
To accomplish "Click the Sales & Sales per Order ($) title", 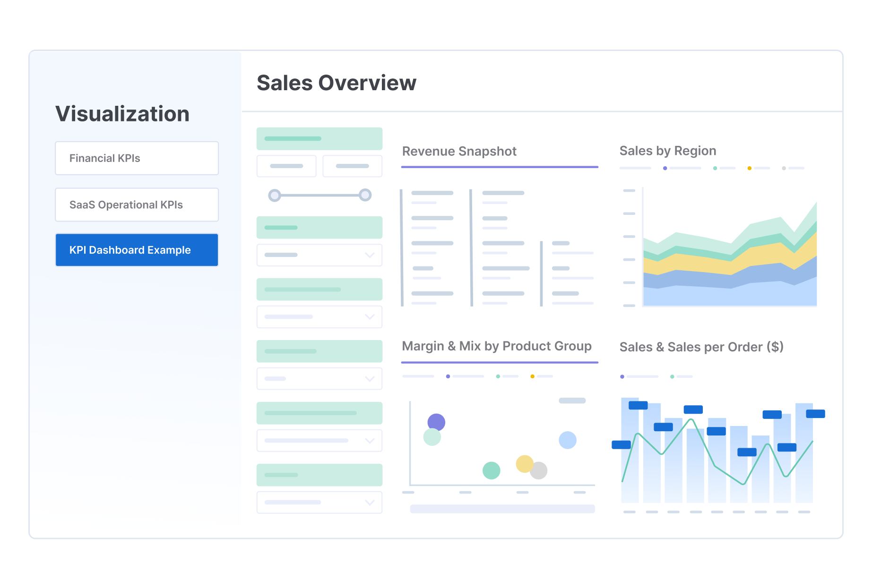I will pos(701,347).
